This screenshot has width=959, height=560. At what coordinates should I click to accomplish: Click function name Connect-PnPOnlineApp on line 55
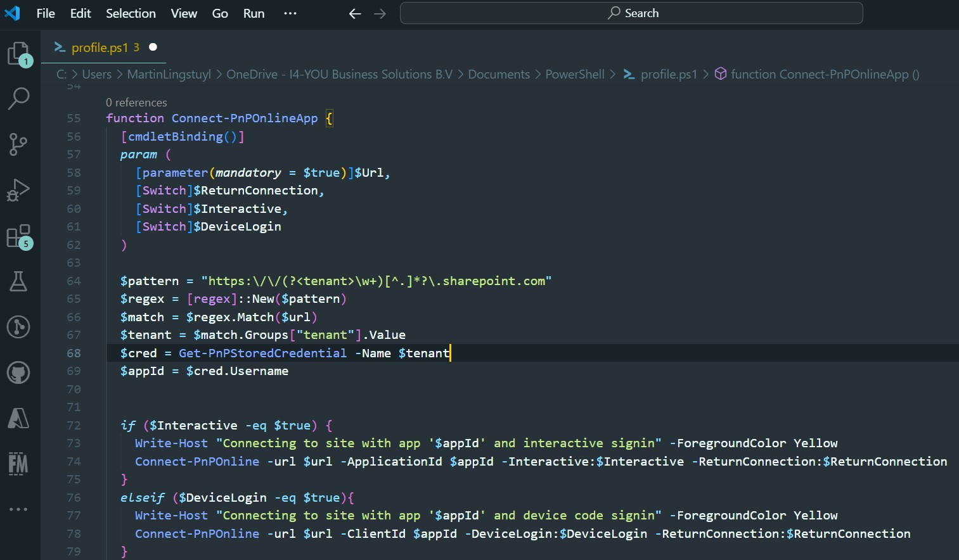tap(245, 118)
